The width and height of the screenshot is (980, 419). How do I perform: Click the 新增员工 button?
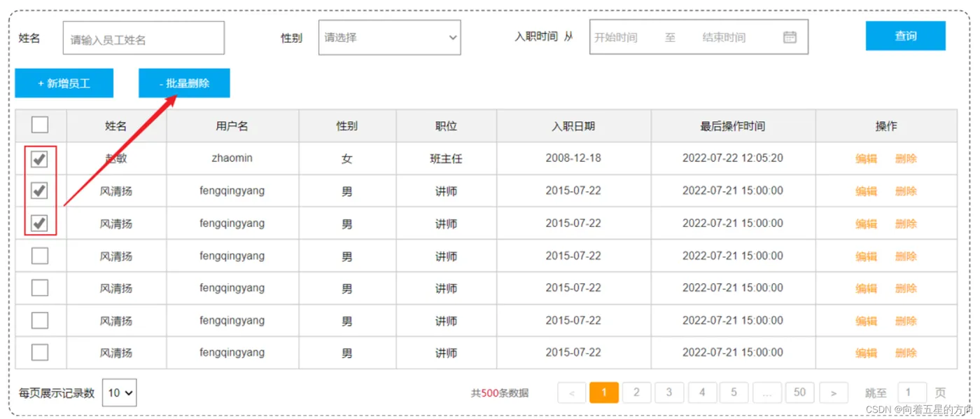(64, 83)
